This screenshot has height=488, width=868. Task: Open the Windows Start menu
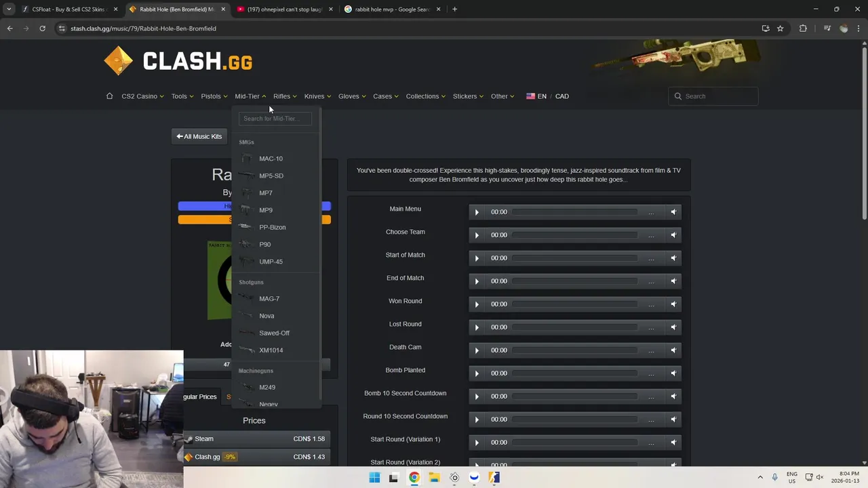point(374,477)
